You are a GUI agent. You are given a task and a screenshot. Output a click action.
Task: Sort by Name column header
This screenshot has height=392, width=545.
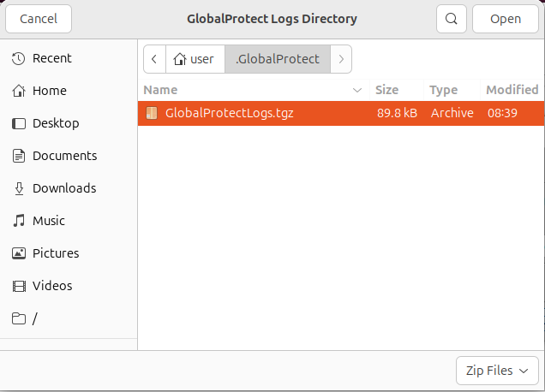click(254, 90)
